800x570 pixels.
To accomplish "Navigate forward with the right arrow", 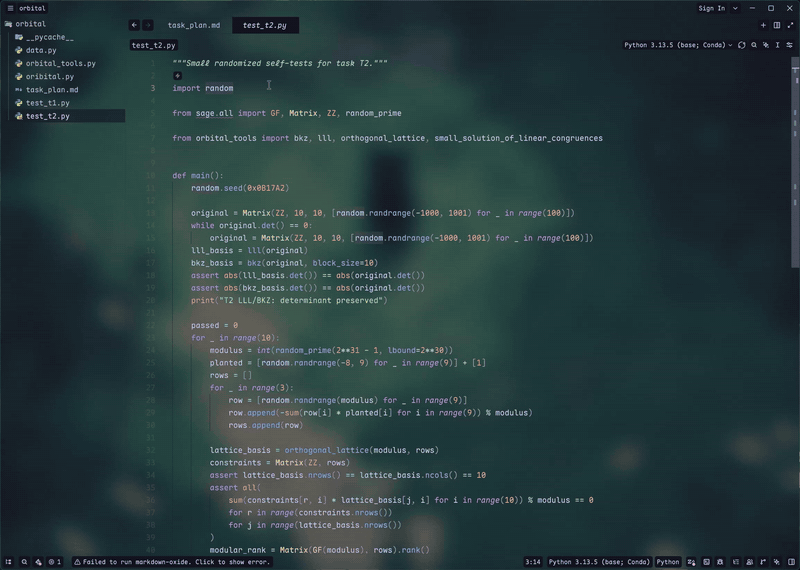I will click(x=147, y=25).
